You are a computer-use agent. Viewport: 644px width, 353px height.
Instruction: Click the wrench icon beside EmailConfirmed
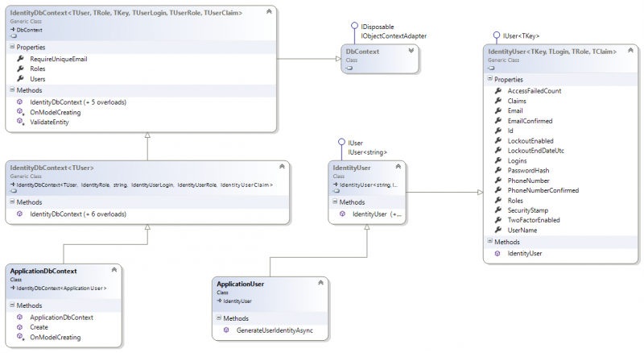click(x=498, y=121)
